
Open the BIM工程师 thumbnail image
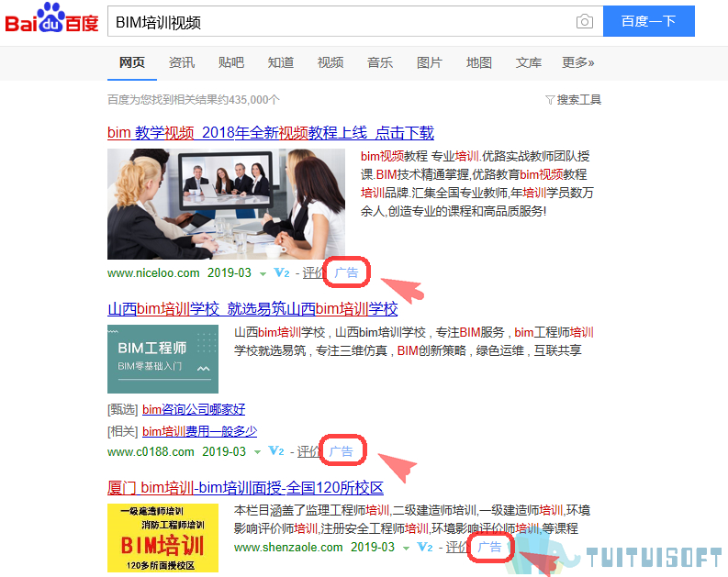163,359
